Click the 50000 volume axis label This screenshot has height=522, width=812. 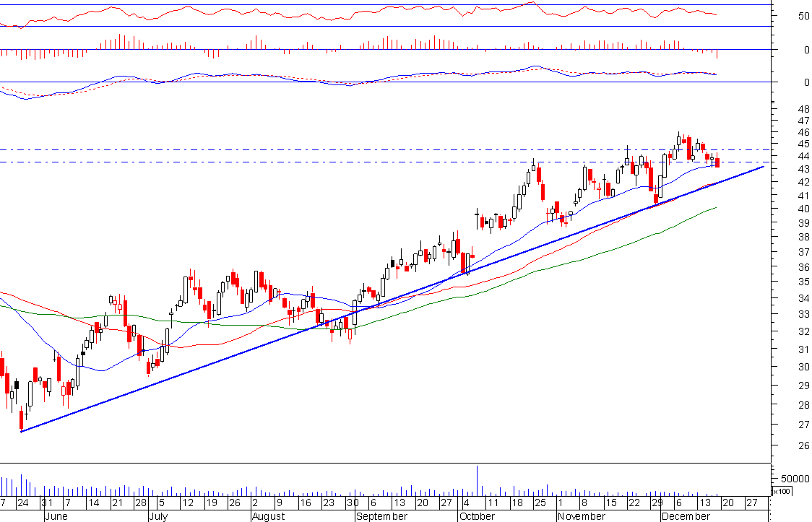pyautogui.click(x=795, y=479)
